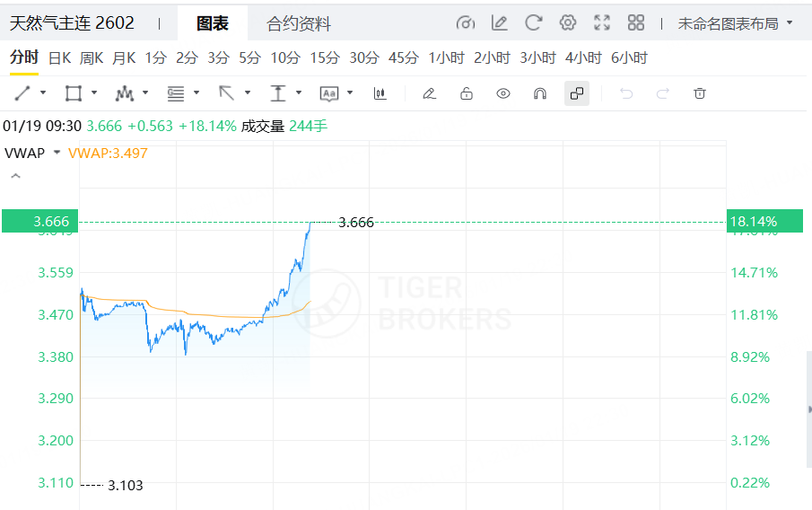Open the unnamed chart layout dropdown
Viewport: 812px width, 510px height.
coord(735,23)
